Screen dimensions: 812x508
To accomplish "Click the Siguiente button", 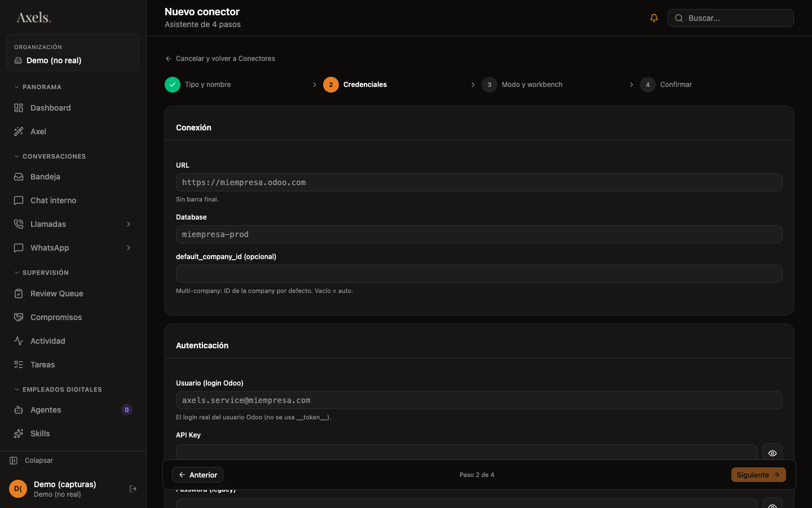I will (x=758, y=475).
